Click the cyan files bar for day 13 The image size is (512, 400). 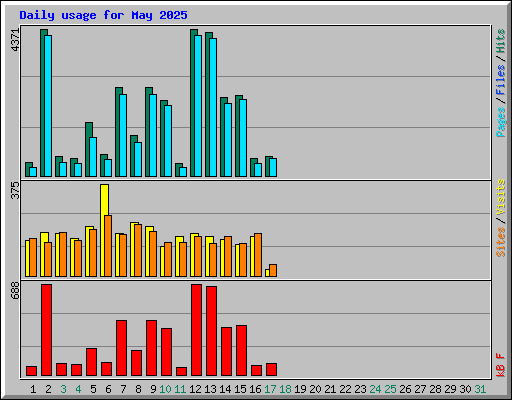[x=213, y=107]
